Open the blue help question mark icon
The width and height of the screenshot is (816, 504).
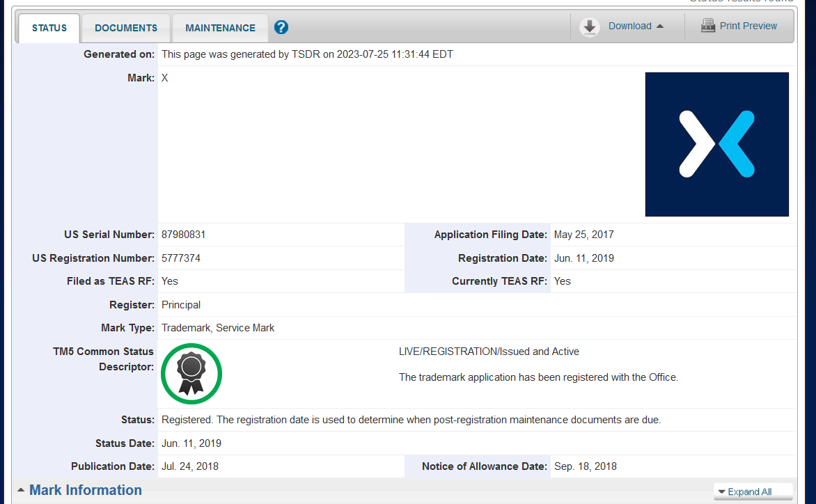click(281, 27)
